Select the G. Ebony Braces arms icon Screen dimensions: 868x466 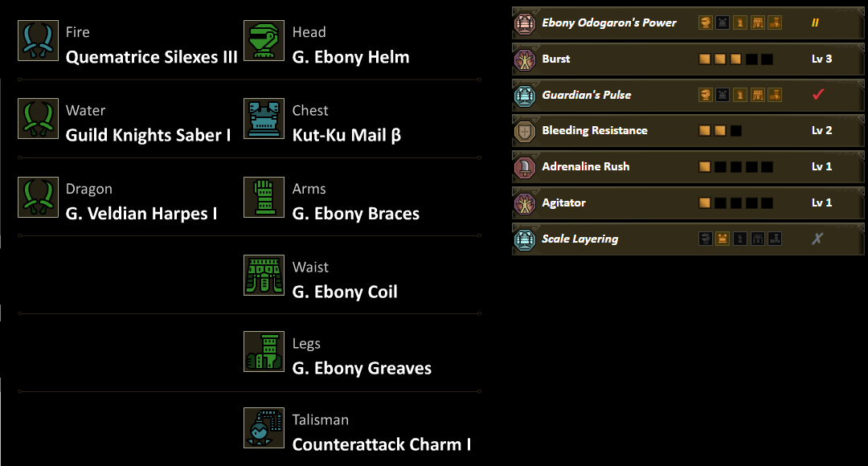pos(264,198)
